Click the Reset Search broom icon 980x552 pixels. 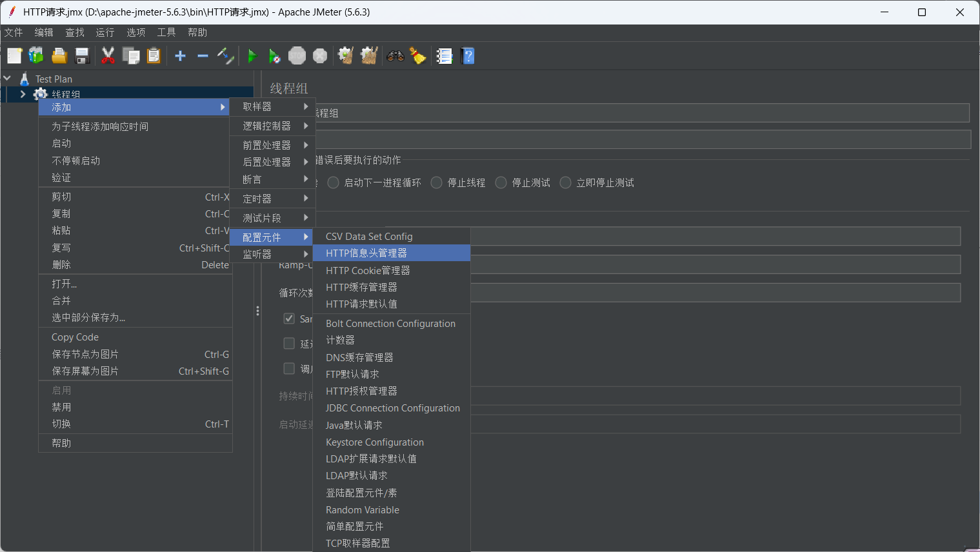[x=418, y=56]
